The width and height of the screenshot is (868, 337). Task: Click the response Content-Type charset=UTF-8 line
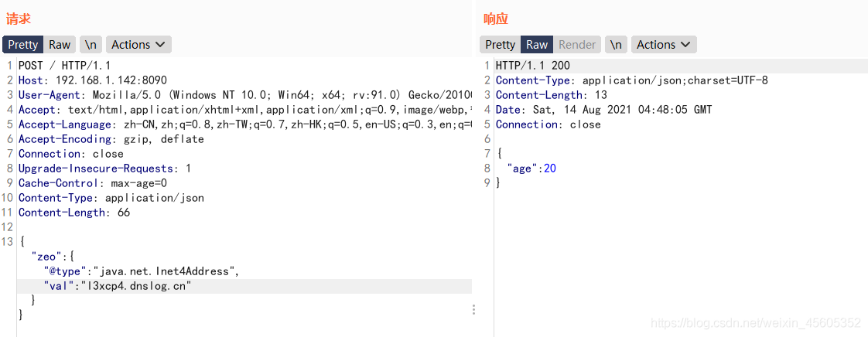pyautogui.click(x=631, y=80)
